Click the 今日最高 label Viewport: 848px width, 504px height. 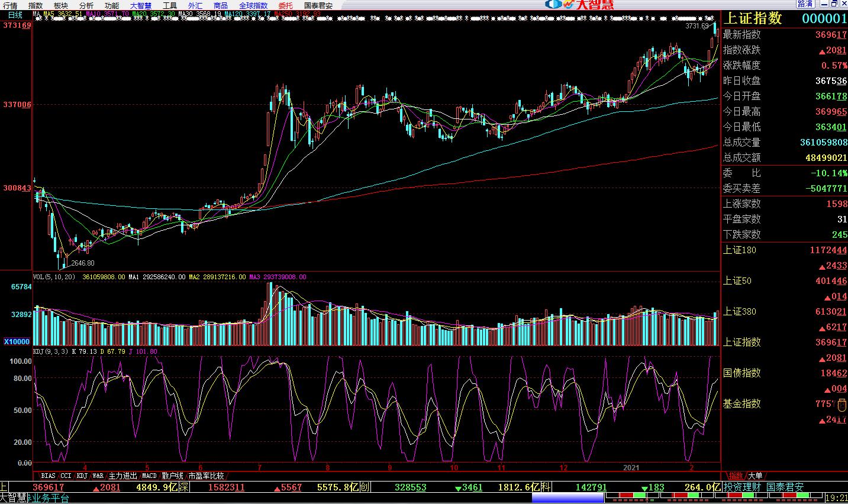point(742,112)
